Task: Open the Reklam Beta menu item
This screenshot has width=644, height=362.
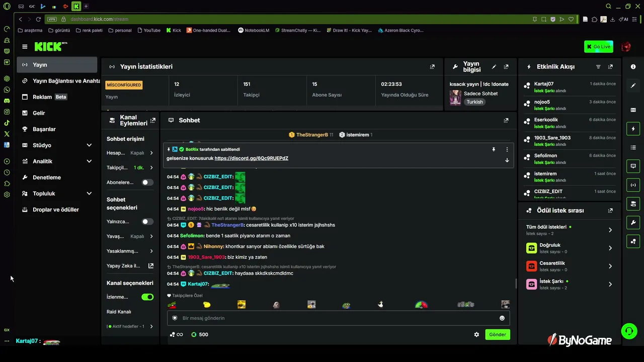Action: tap(57, 97)
